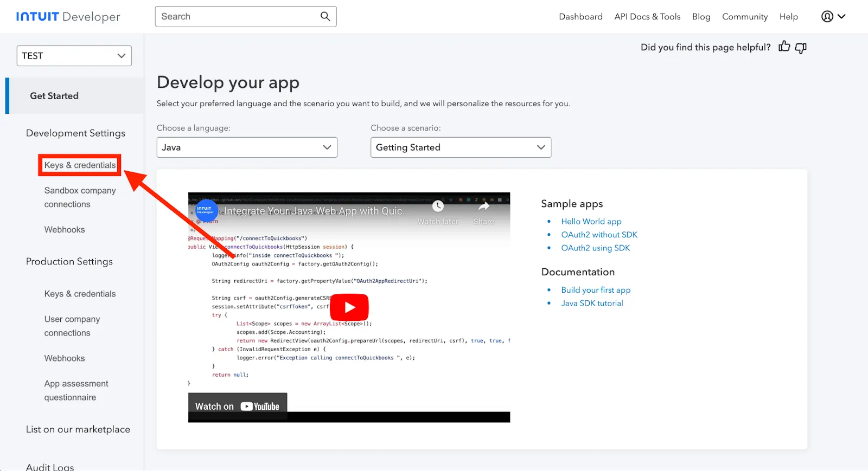Screen dimensions: 868x471
Task: Open the Choose a language dropdown
Action: 247,147
